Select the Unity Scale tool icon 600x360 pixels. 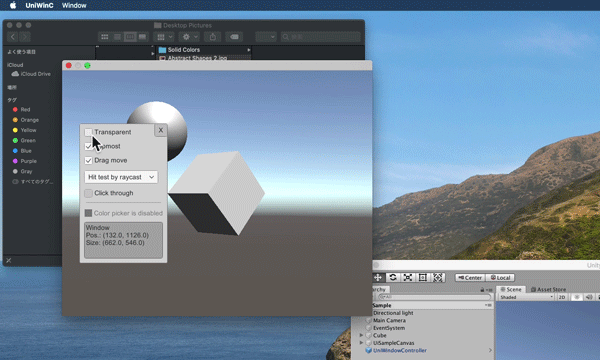(408, 277)
